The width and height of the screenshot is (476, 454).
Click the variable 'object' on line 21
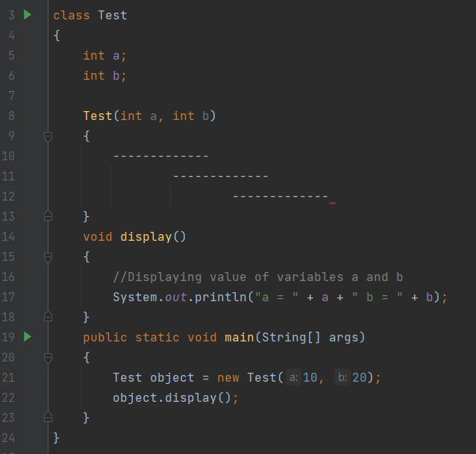172,377
